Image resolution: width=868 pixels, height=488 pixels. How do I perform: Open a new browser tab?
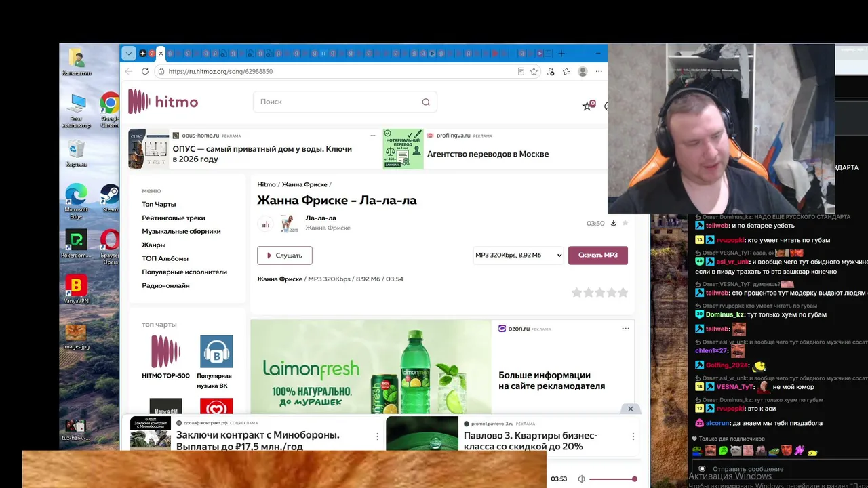click(x=561, y=53)
